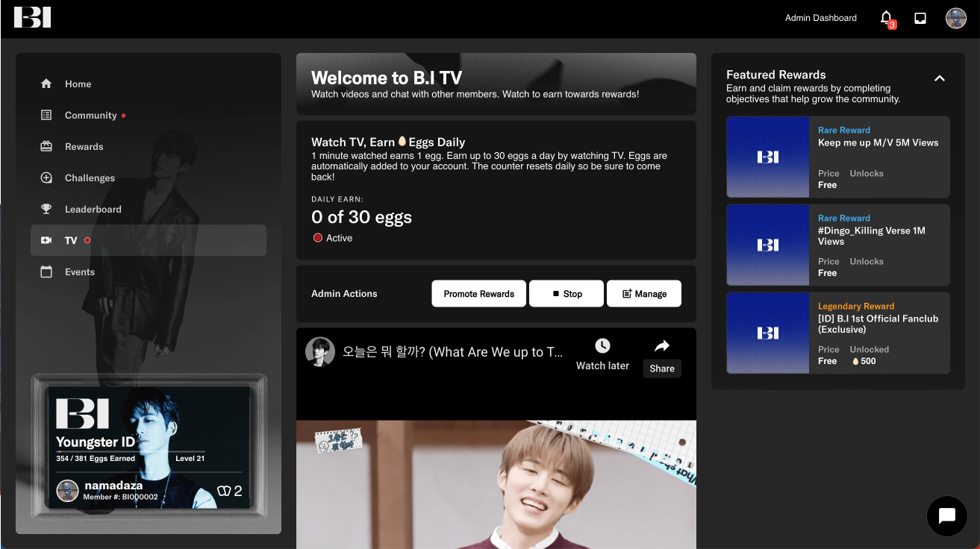
Task: Go to the Home menu item
Action: click(x=149, y=84)
